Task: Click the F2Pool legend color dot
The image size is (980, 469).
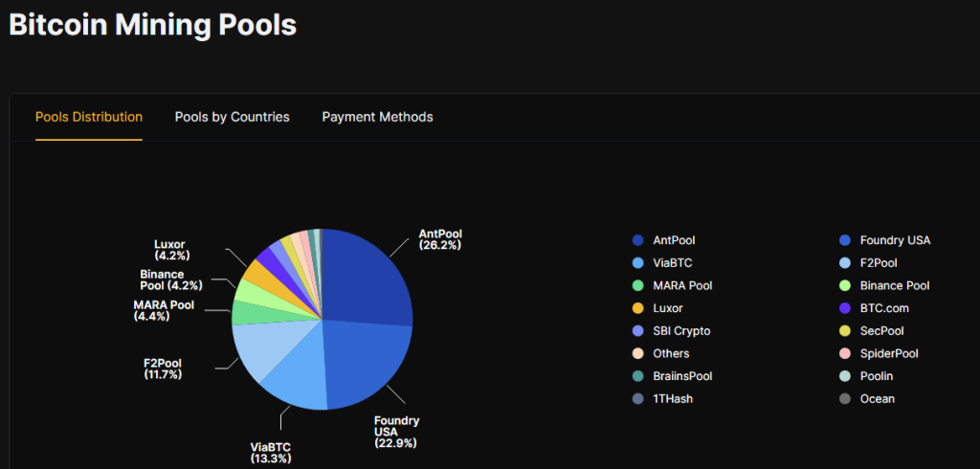Action: [845, 263]
